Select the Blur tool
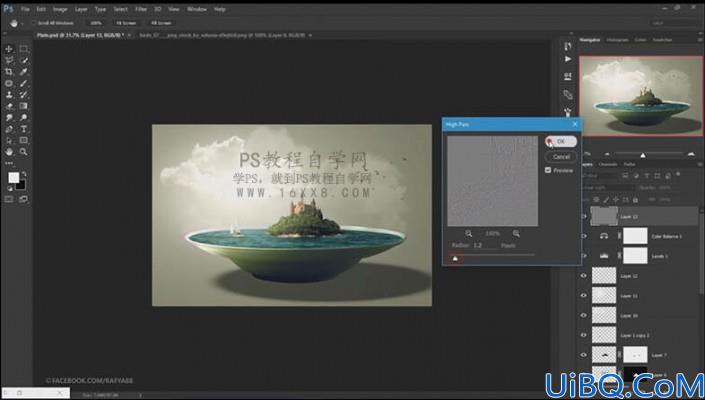This screenshot has height=400, width=705. coord(9,117)
